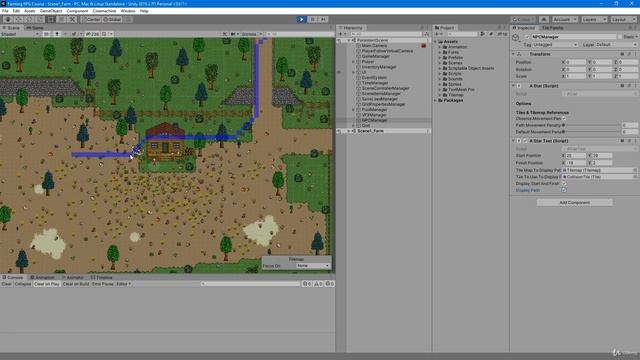640x360 pixels.
Task: Click the Step forward button
Action: [x=323, y=19]
